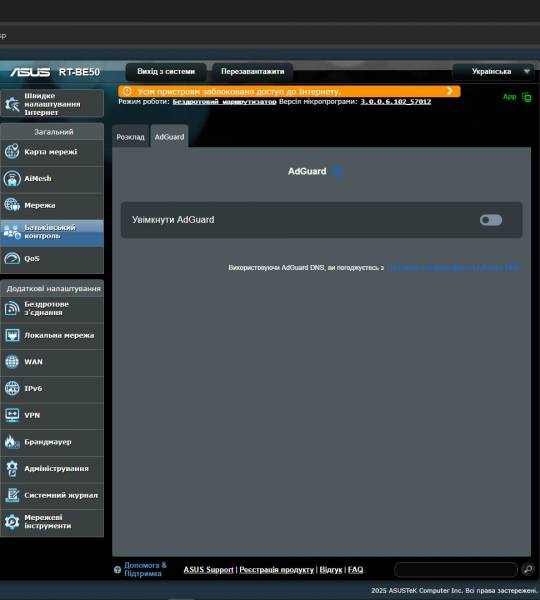Open Мережеві інструменти menu item
The image size is (540, 600).
(52, 522)
